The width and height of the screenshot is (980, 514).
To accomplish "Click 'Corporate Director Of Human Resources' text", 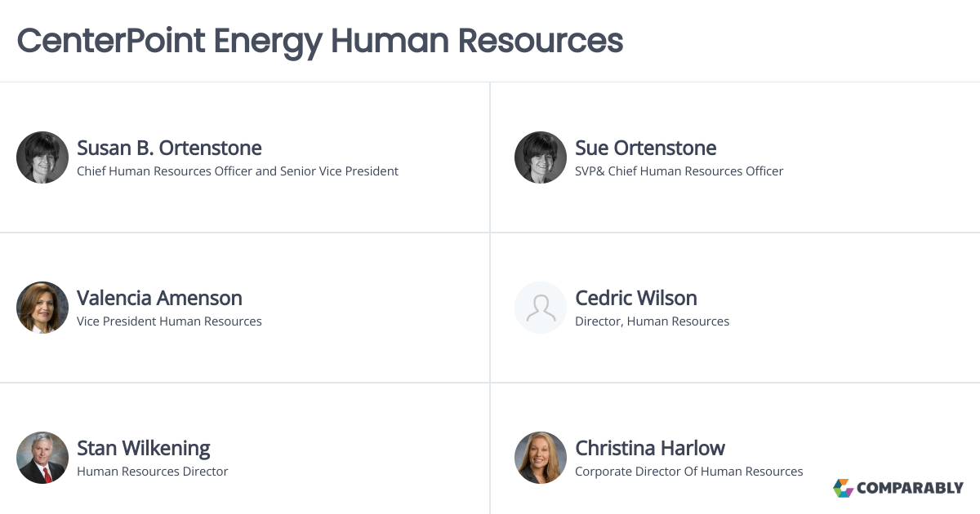I will click(689, 472).
